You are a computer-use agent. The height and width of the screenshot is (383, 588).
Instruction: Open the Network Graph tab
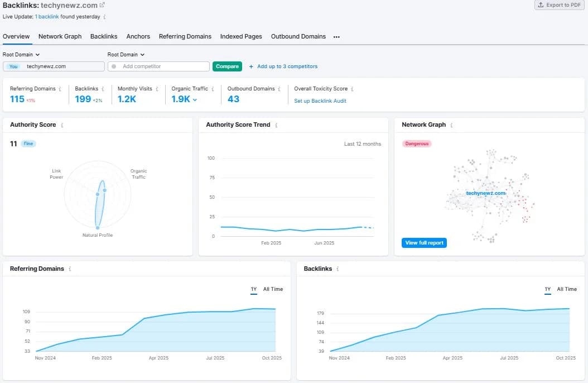pos(60,36)
